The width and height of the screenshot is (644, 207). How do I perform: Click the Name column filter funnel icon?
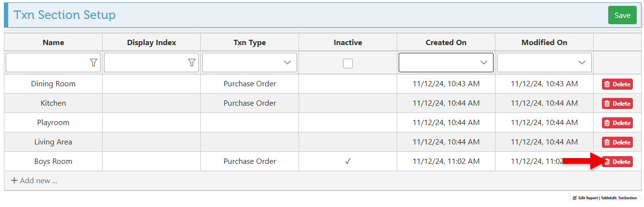tap(93, 63)
